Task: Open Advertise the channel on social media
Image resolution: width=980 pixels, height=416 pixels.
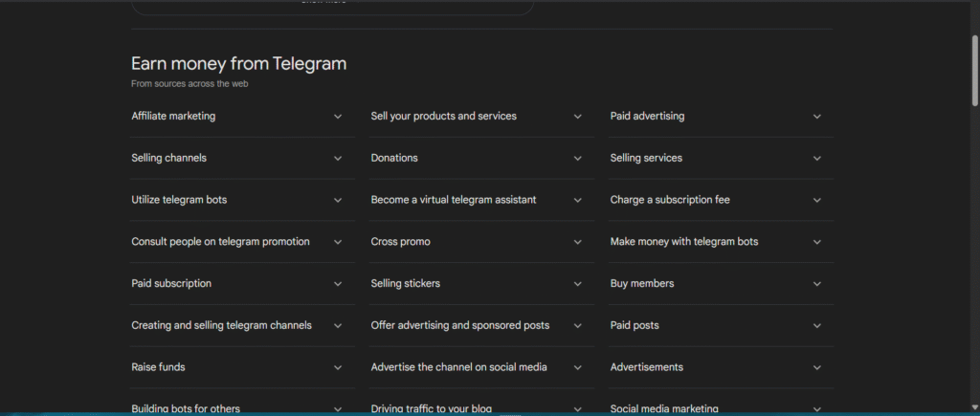Action: (x=458, y=368)
